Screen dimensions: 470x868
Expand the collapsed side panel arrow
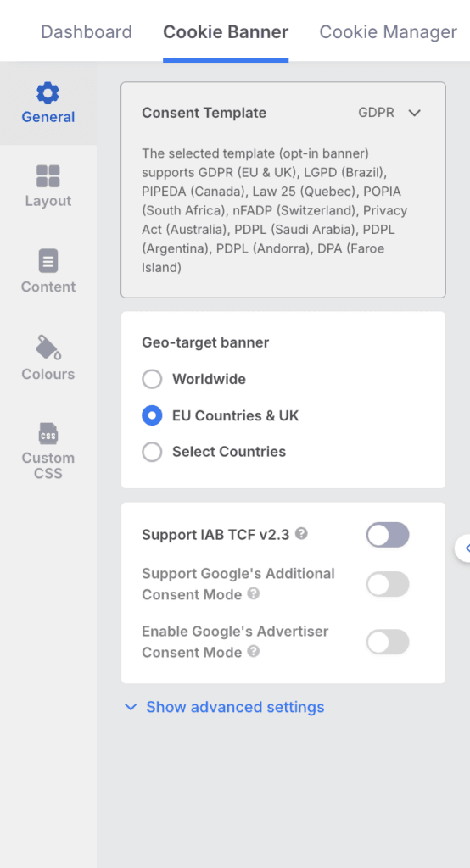click(463, 548)
